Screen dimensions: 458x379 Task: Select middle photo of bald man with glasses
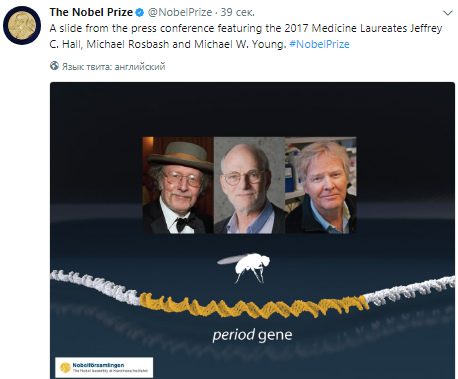point(249,185)
